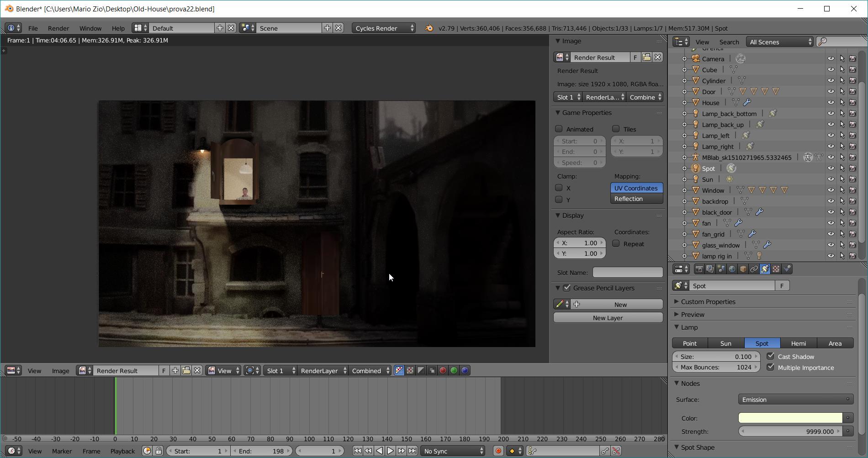Toggle selectability of the Sun lamp
868x458 pixels.
click(842, 179)
